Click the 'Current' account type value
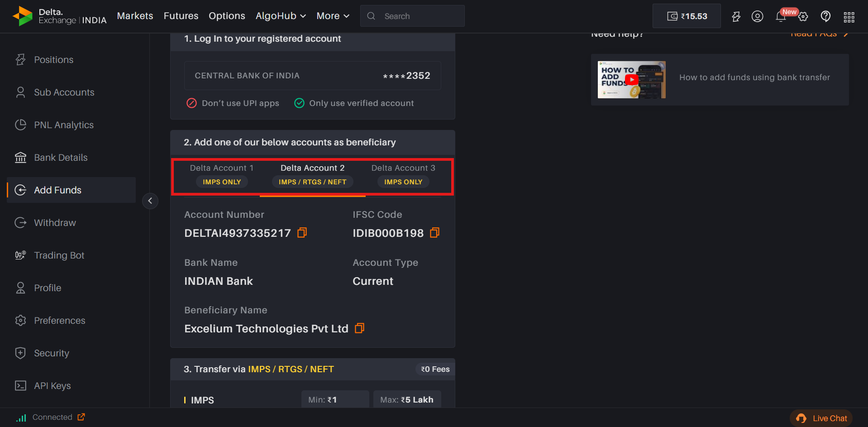The height and width of the screenshot is (427, 868). coord(373,281)
